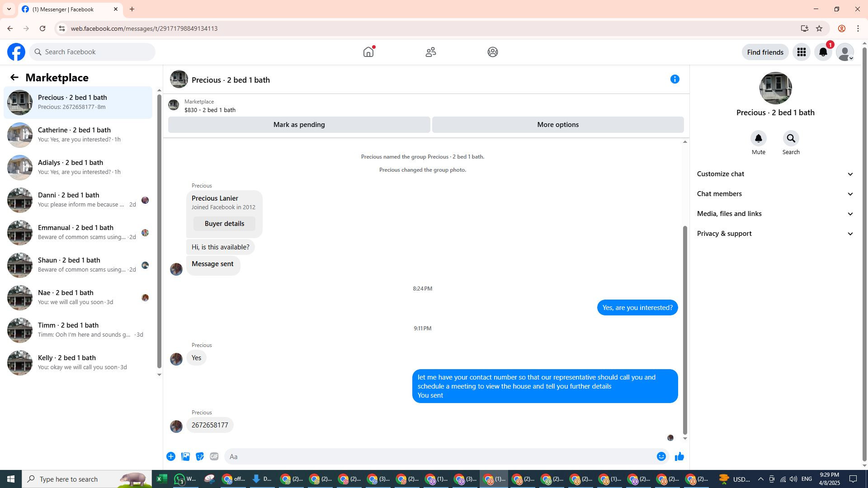868x488 pixels.
Task: Open the emoji picker in message box
Action: coord(661,457)
